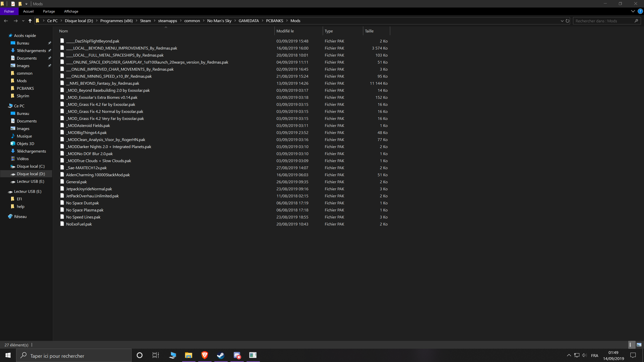Click the search magnifier icon
The width and height of the screenshot is (644, 362).
click(x=636, y=21)
